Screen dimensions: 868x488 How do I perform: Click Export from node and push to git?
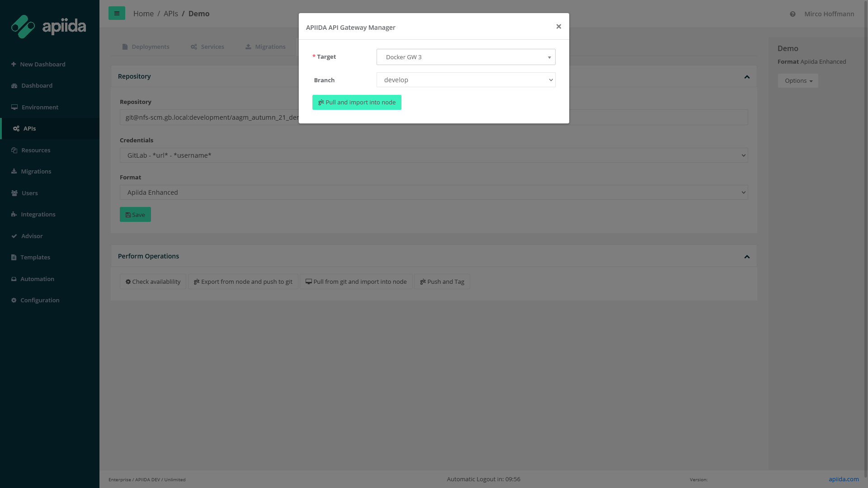coord(243,282)
